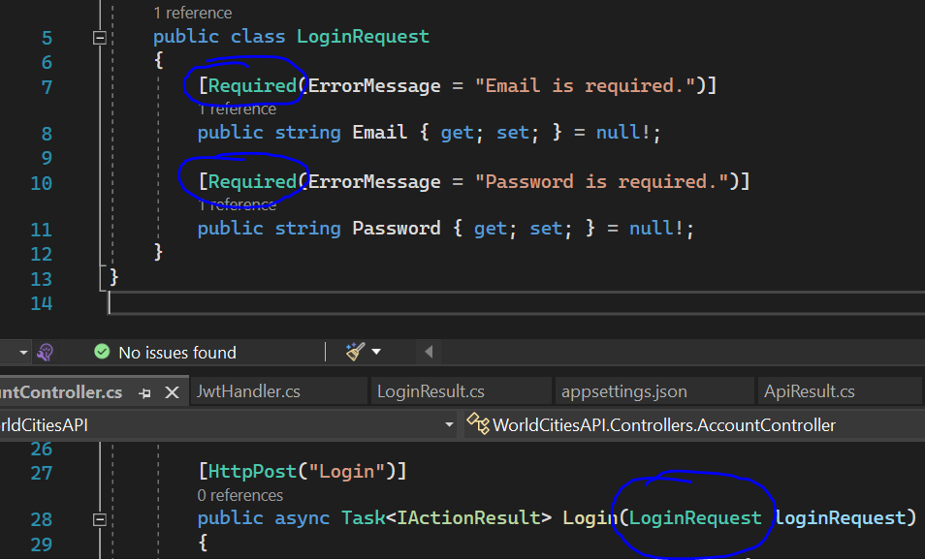
Task: Click line number 7 in the margin
Action: click(x=47, y=87)
